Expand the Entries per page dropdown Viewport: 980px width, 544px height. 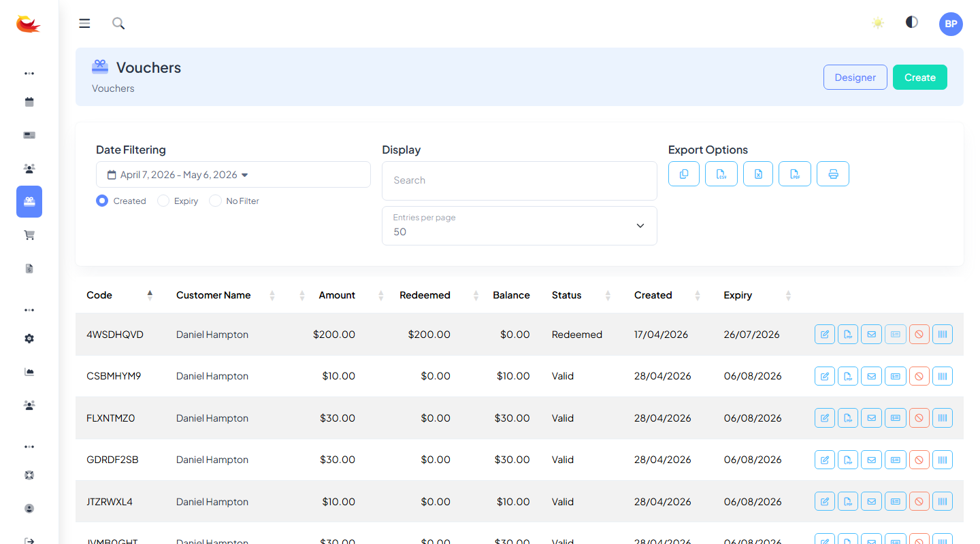point(519,226)
